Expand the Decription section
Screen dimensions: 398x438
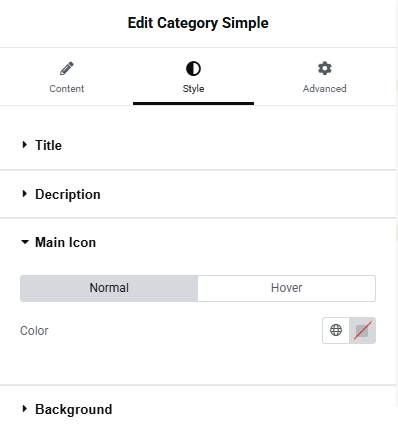[198, 194]
